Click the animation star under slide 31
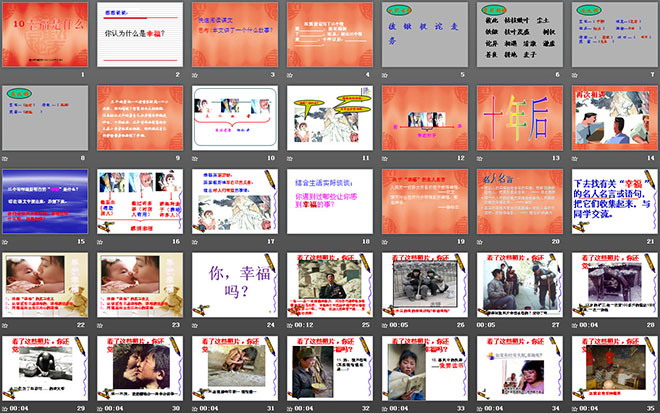This screenshot has width=660, height=413. coord(195,409)
